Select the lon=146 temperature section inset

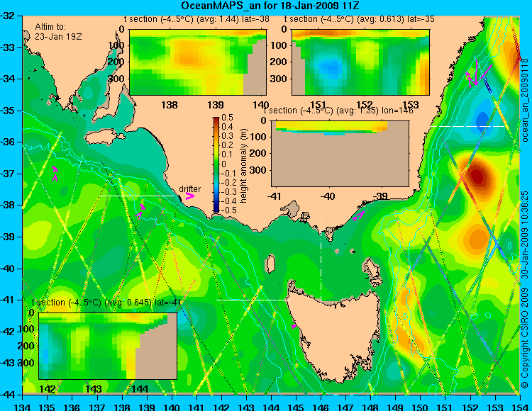(x=340, y=154)
